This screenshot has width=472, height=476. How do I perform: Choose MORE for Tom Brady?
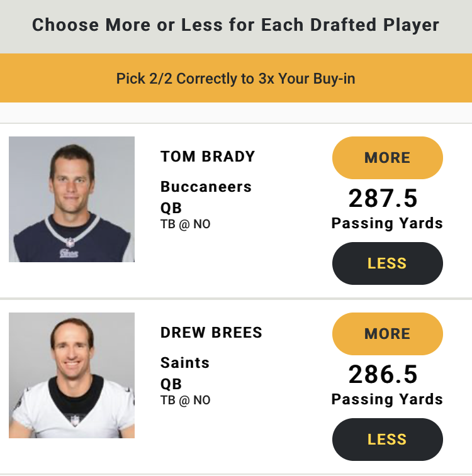point(387,158)
